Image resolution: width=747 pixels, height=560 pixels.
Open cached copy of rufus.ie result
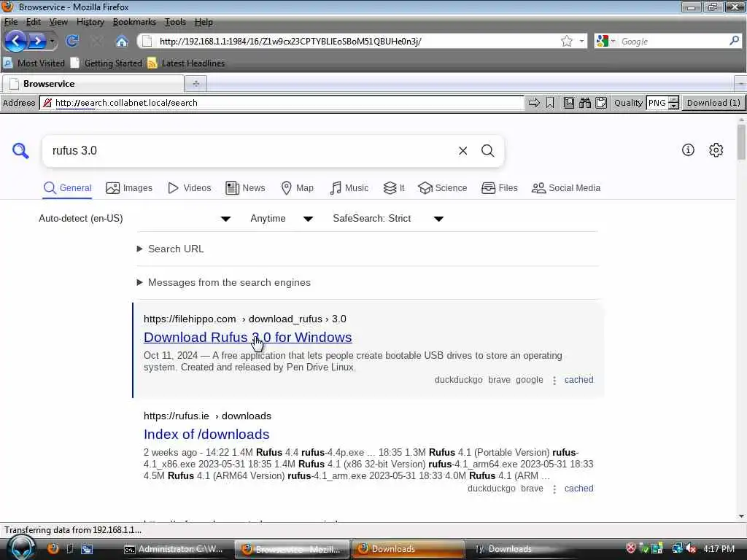tap(578, 488)
